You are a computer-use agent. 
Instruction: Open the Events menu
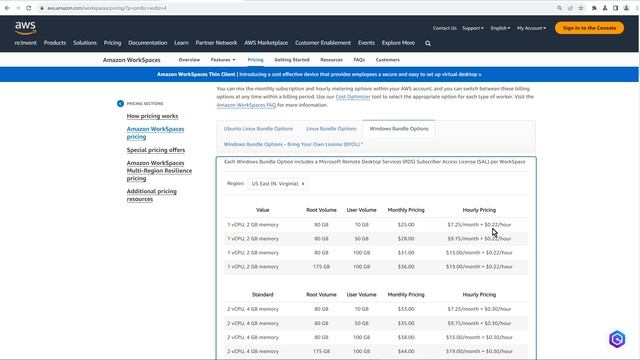(x=366, y=43)
